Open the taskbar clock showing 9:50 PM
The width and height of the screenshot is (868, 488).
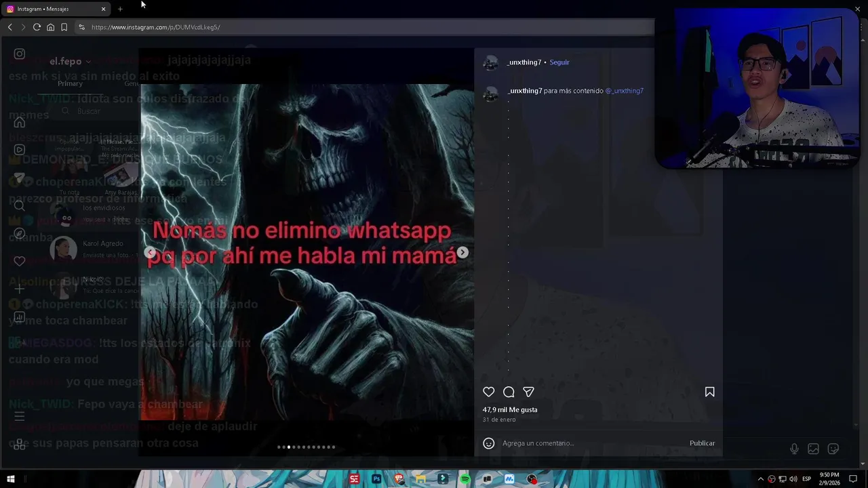829,479
